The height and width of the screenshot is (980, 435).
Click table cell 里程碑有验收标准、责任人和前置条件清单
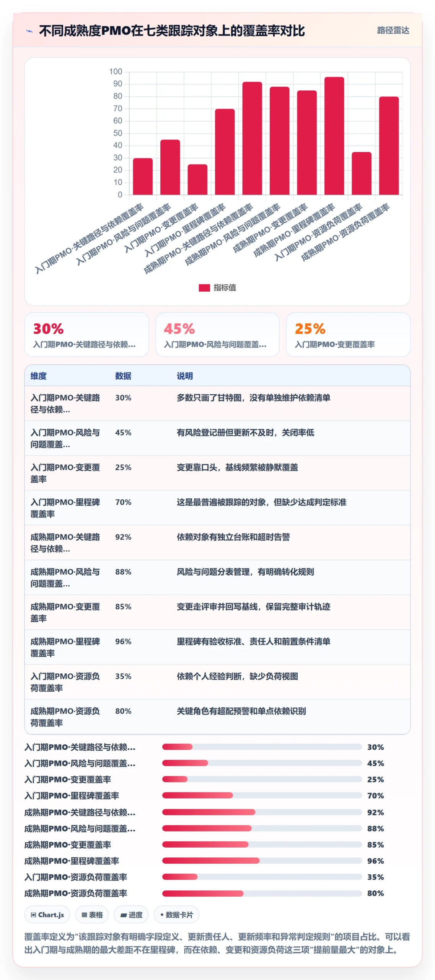coord(253,642)
